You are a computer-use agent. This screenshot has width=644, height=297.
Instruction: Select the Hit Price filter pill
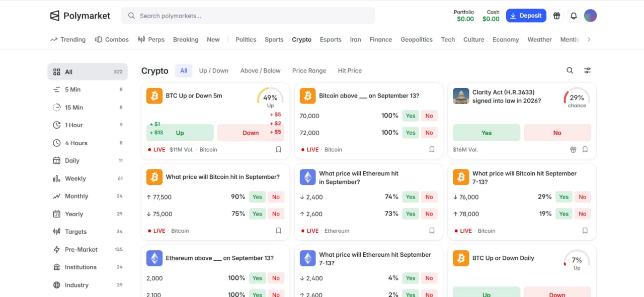(350, 70)
